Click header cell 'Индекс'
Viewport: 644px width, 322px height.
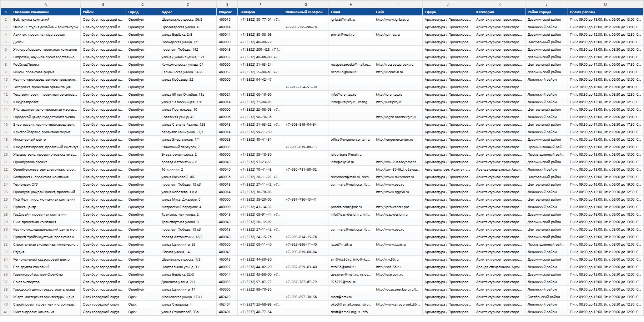coord(227,12)
